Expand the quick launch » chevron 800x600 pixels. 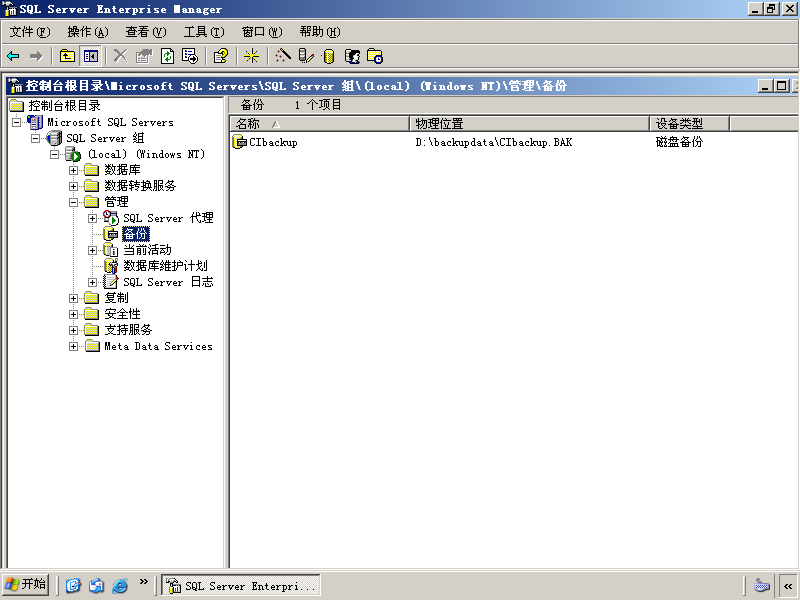click(x=144, y=582)
